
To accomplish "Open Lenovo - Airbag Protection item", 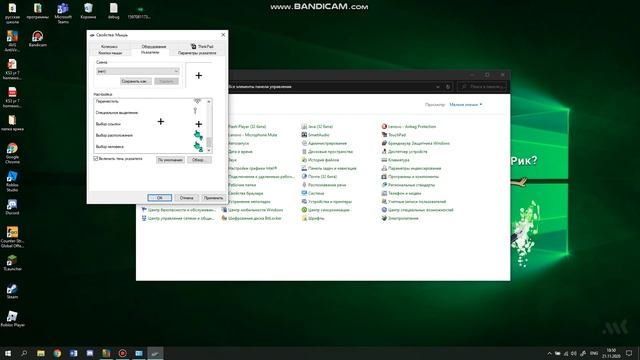I will point(409,127).
